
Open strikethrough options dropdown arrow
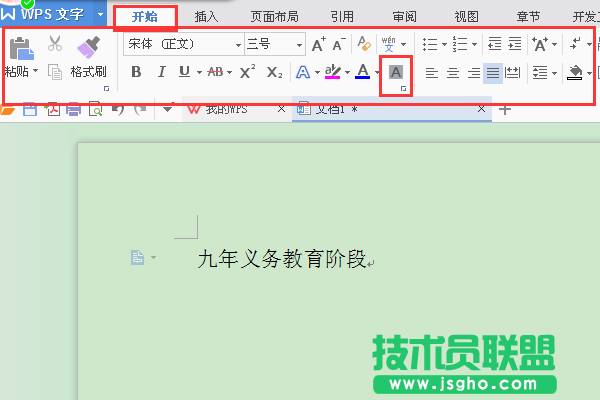coord(229,72)
